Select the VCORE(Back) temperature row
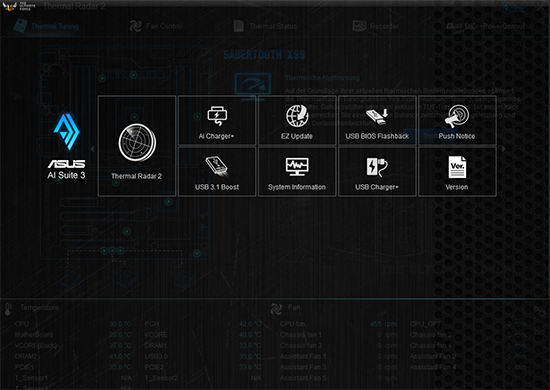The width and height of the screenshot is (550, 390). pyautogui.click(x=73, y=345)
